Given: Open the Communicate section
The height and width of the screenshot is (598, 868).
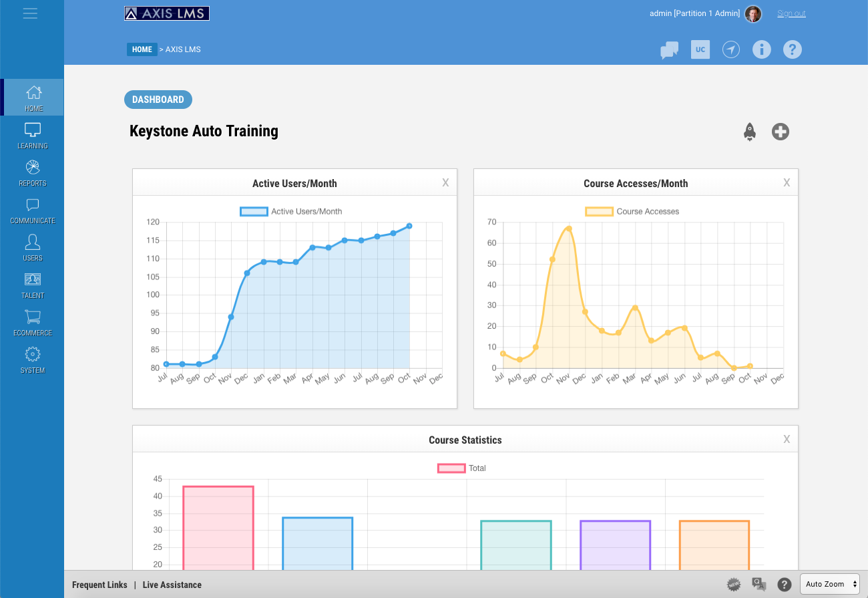Looking at the screenshot, I should [33, 210].
